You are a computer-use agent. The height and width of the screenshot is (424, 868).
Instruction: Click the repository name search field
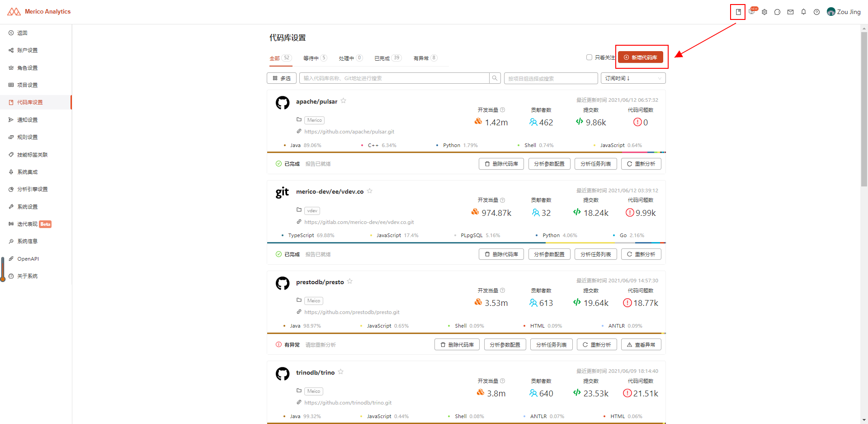[x=394, y=78]
